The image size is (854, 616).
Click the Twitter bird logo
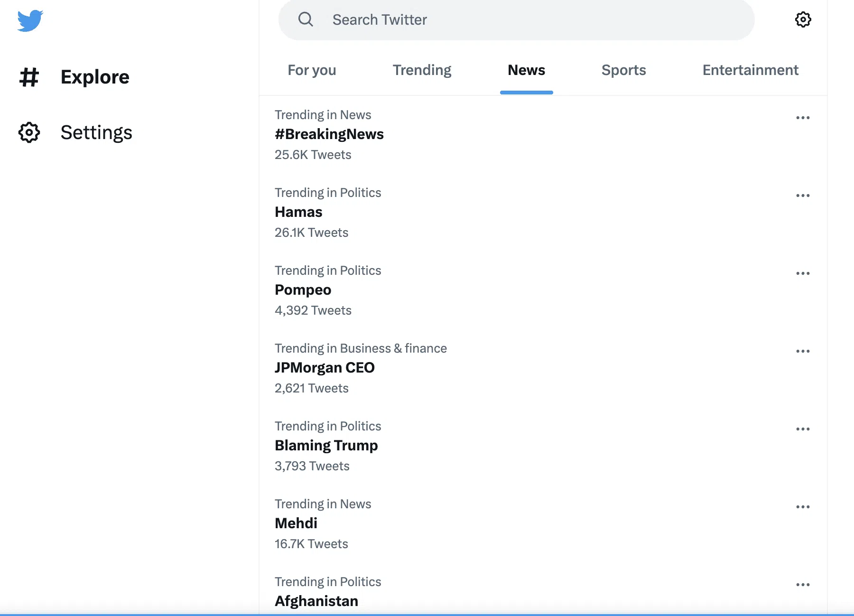[x=30, y=21]
